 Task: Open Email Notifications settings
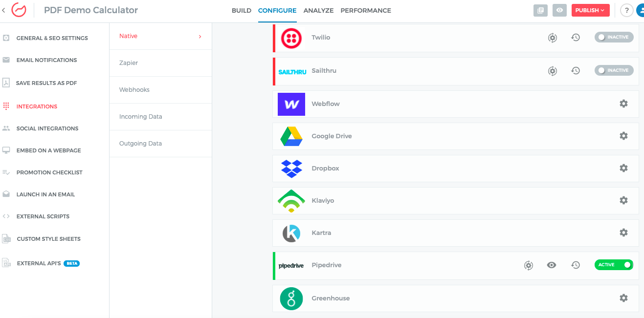click(x=46, y=60)
